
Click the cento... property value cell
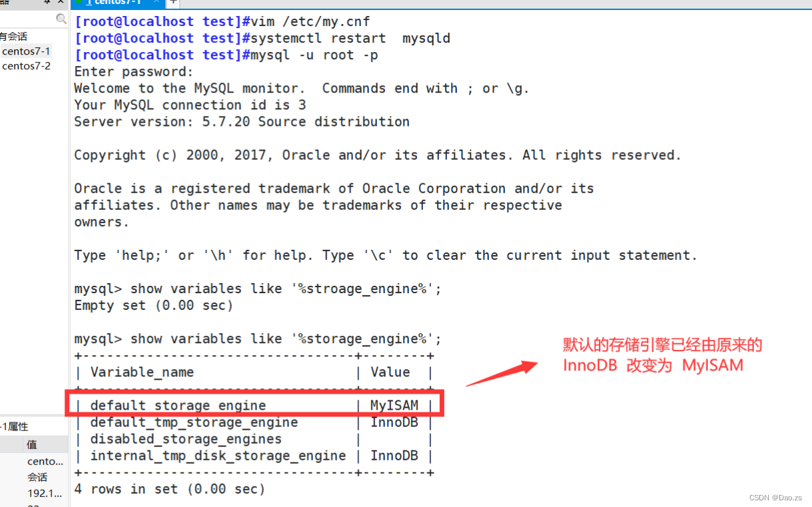click(45, 461)
